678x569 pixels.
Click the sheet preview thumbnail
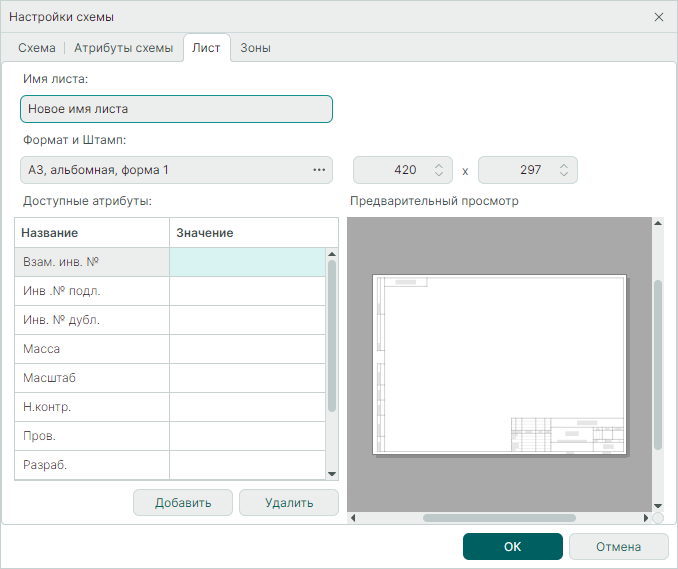click(x=498, y=364)
